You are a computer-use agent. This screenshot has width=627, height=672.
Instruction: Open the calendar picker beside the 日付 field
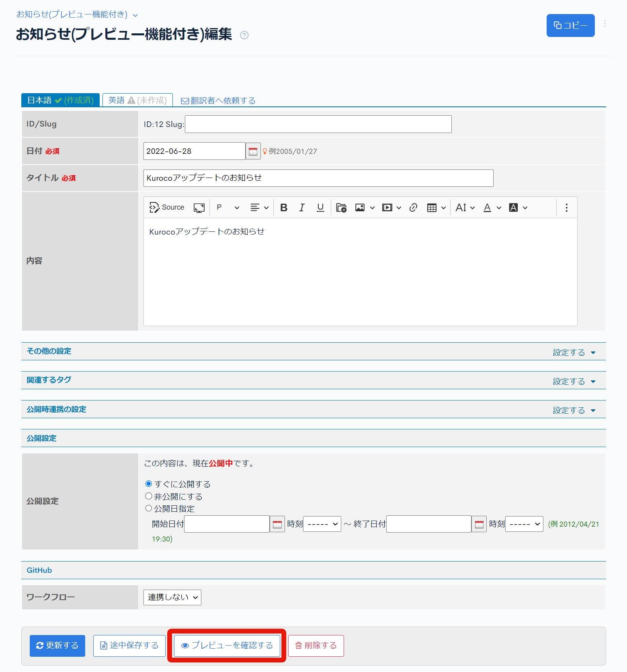[253, 151]
